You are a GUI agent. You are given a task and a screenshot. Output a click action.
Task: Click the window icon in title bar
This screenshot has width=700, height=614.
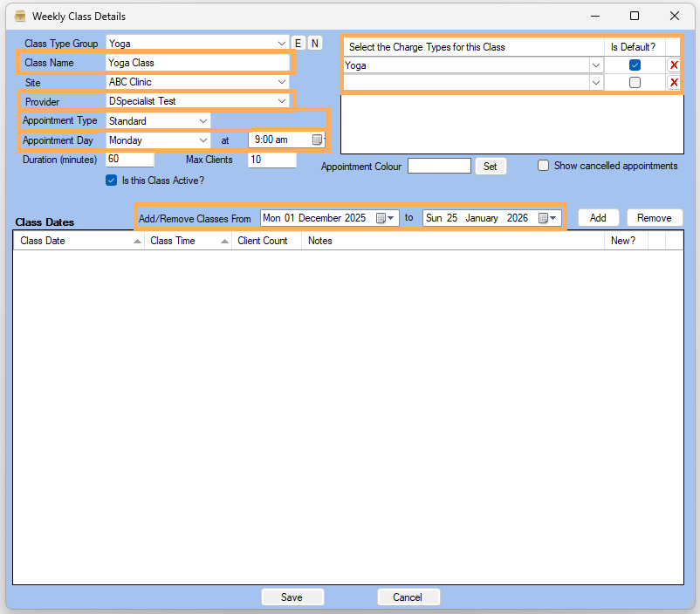(x=19, y=16)
